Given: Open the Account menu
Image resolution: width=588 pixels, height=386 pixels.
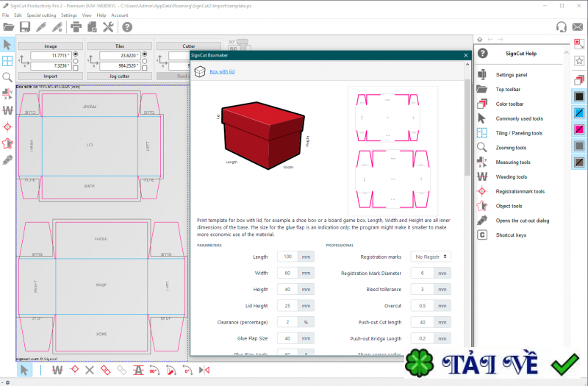Looking at the screenshot, I should coord(119,15).
